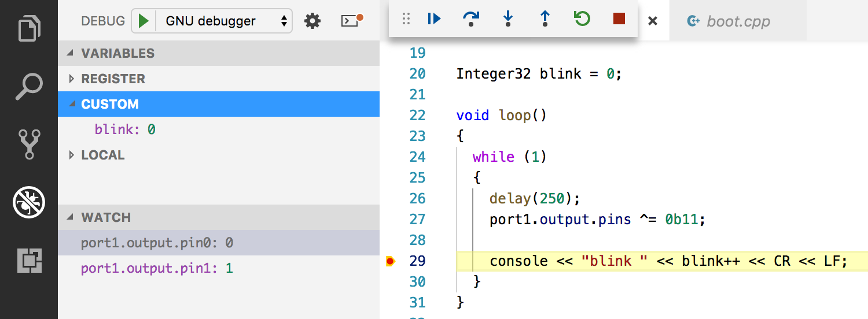Screen dimensions: 868x319
Task: Open the Debug Console
Action: point(351,21)
